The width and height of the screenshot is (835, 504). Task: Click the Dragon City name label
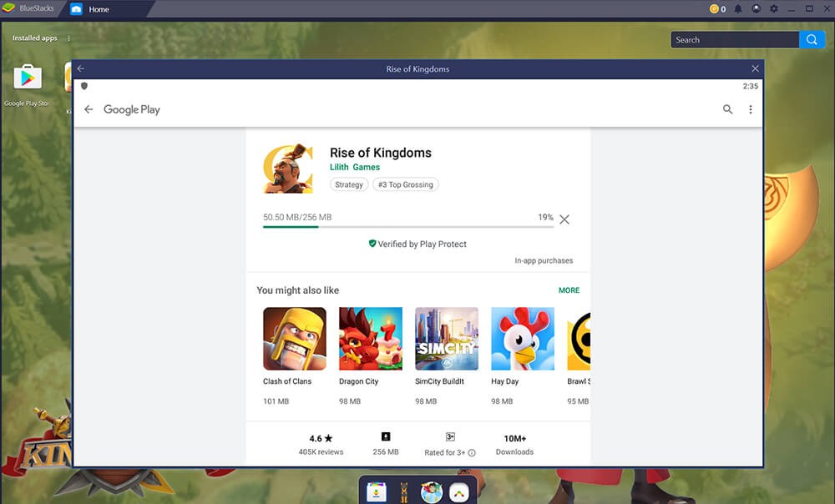(x=359, y=381)
